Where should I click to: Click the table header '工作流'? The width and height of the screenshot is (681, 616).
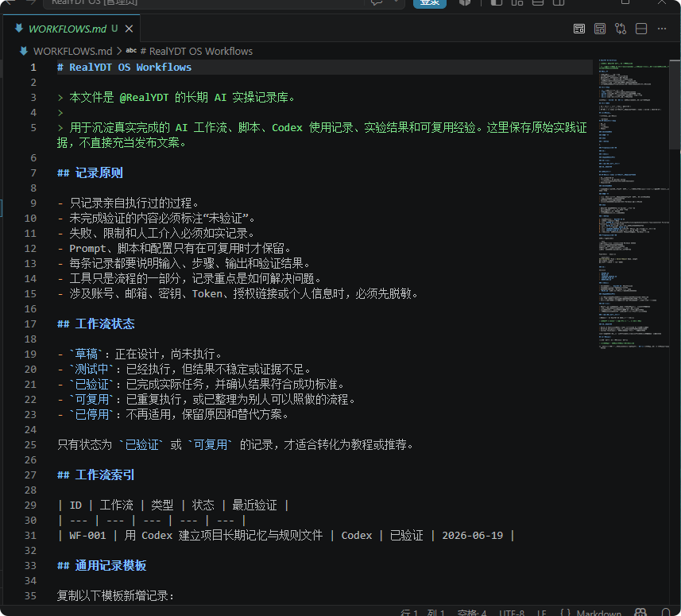click(116, 506)
